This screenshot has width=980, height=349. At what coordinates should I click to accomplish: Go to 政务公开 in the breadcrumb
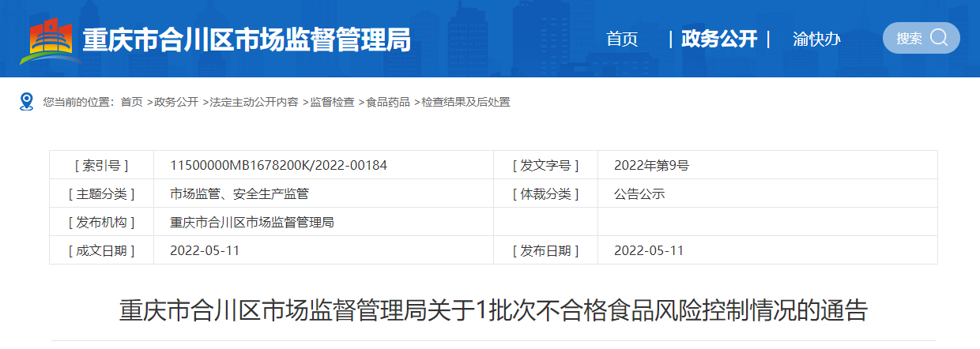tap(176, 102)
